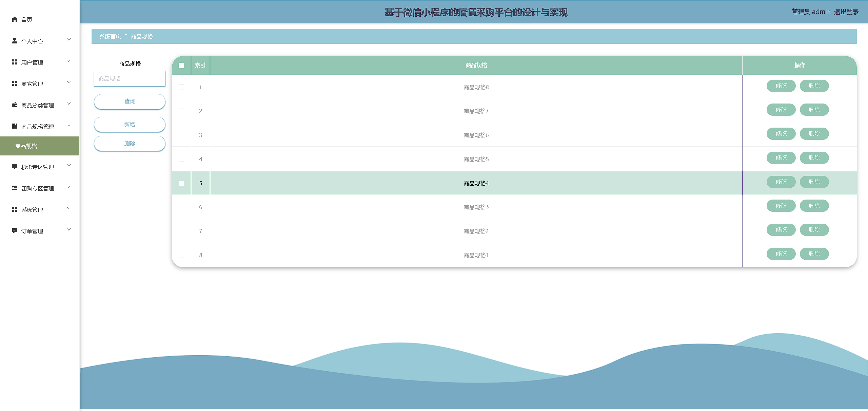The image size is (868, 411).
Task: Check the box for row 商品规格3
Action: [181, 207]
